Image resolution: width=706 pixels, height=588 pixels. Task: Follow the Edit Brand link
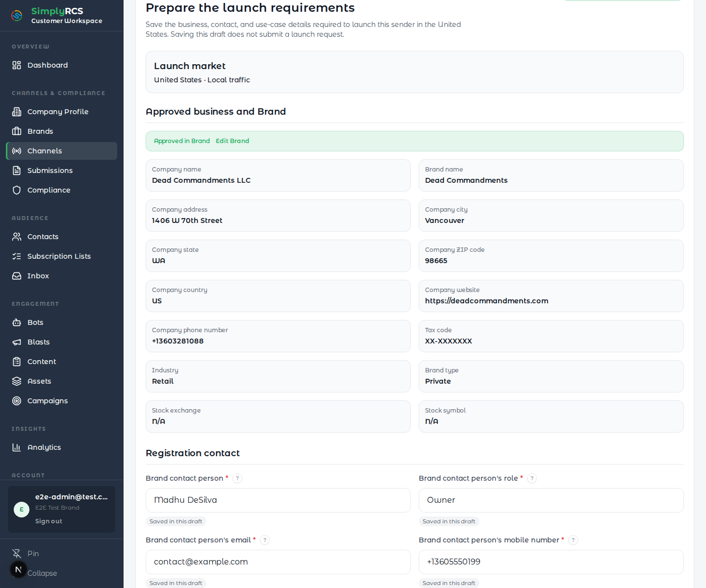[x=232, y=141]
